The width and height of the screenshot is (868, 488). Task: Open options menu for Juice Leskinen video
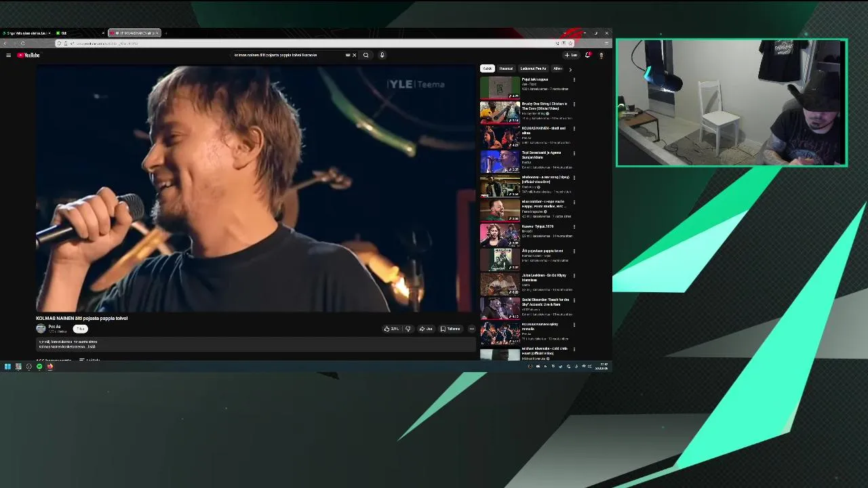click(x=574, y=276)
